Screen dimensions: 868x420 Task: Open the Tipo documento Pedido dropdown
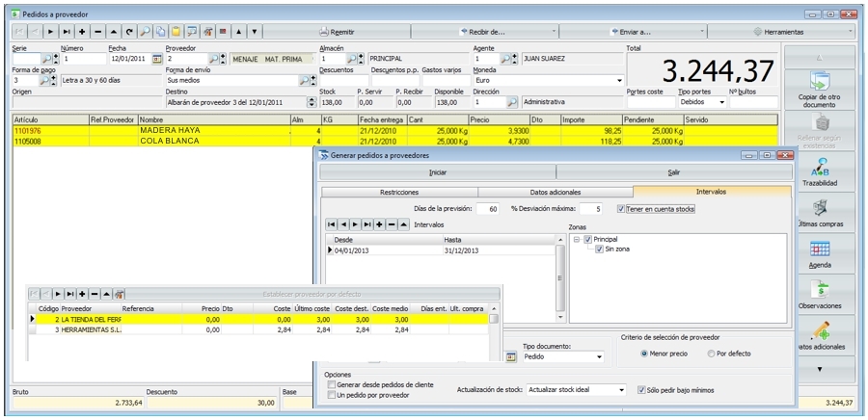[x=599, y=357]
